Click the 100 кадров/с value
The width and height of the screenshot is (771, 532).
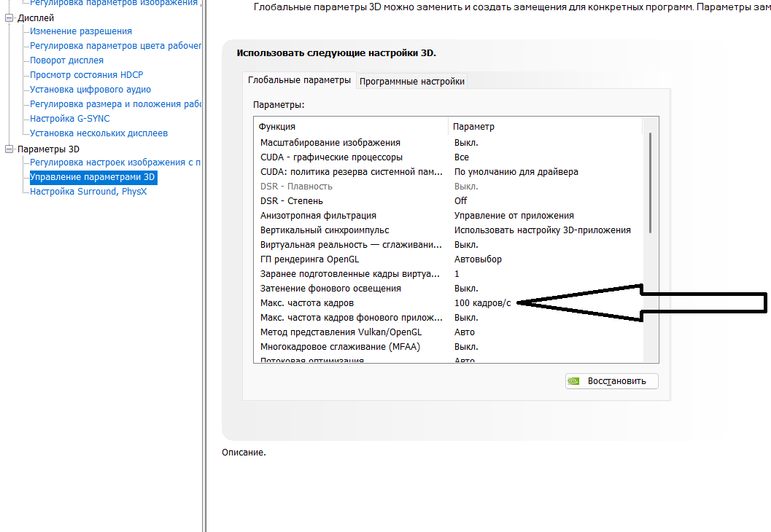pos(482,303)
